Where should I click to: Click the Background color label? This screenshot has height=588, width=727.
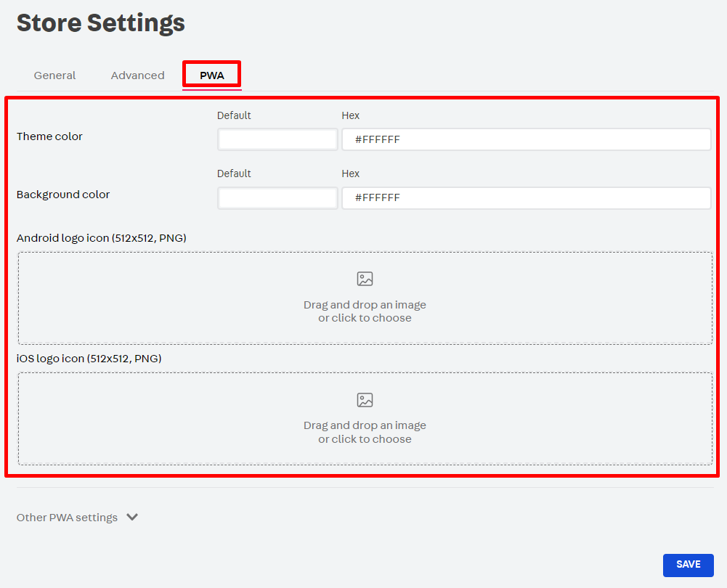pos(63,195)
